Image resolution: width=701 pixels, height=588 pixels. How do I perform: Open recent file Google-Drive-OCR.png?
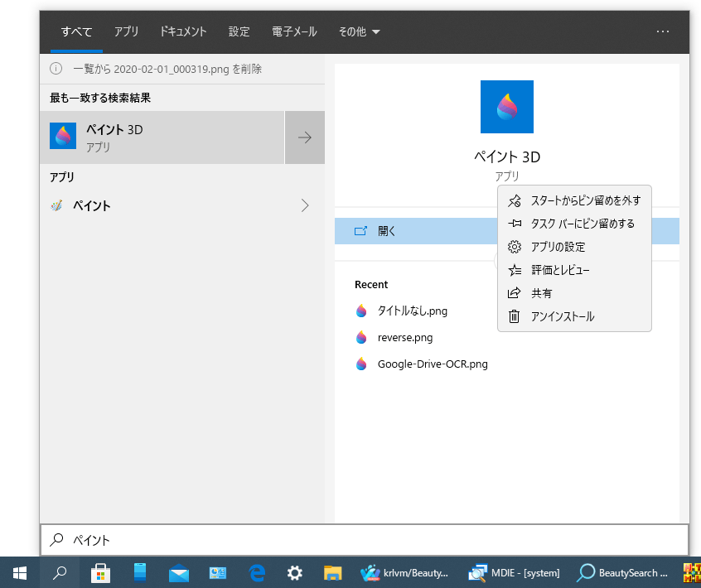pos(433,364)
